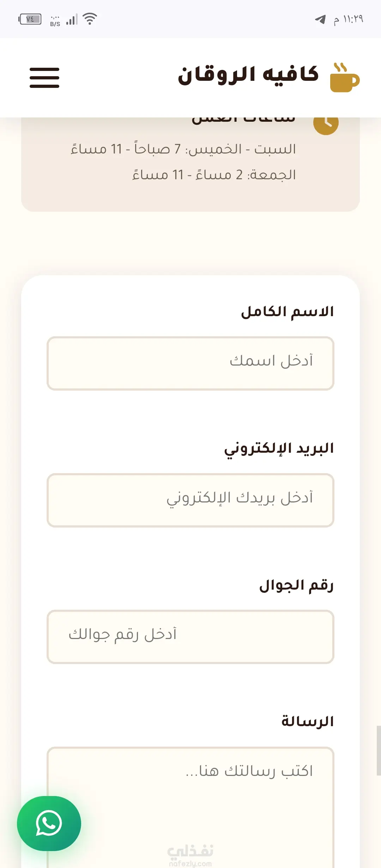381x868 pixels.
Task: Focus the mobile number field أدخل رقم جوالك
Action: pos(190,637)
